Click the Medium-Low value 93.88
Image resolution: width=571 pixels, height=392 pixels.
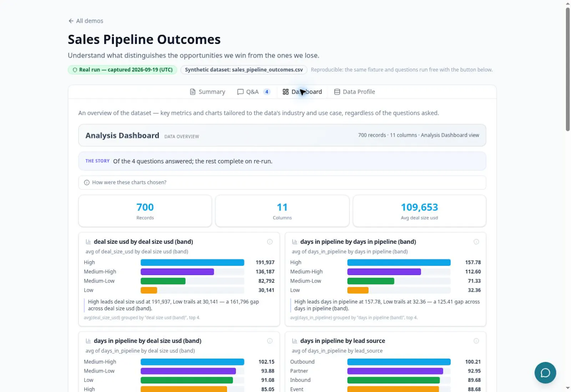[268, 371]
